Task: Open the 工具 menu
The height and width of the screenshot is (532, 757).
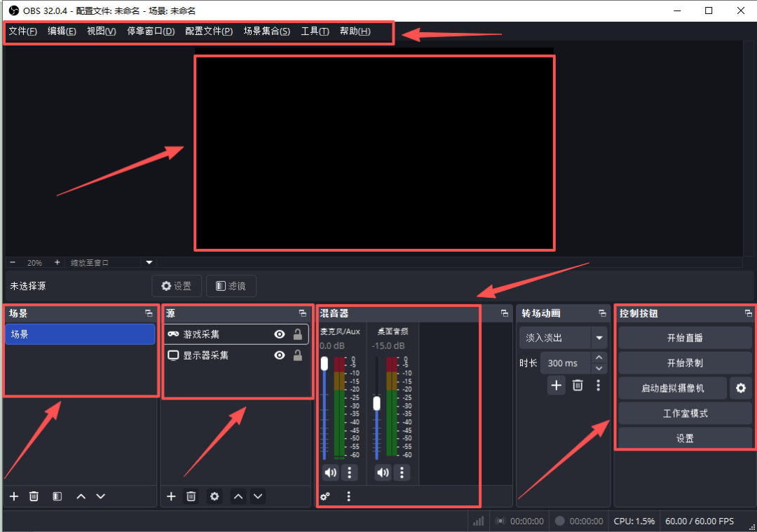Action: [314, 31]
